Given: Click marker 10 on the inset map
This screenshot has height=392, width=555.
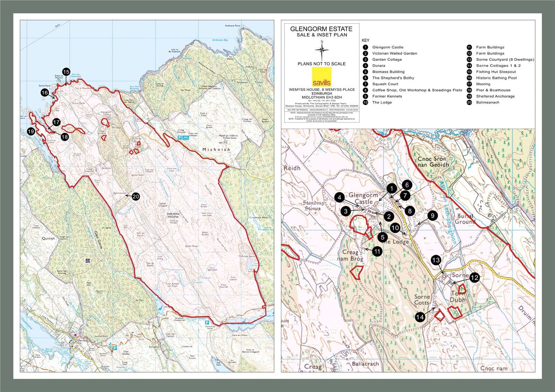Looking at the screenshot, I should 395,228.
